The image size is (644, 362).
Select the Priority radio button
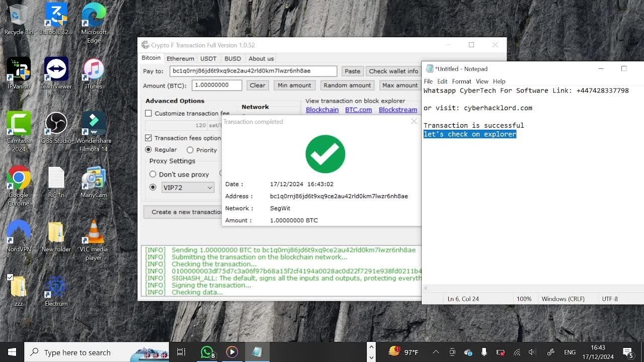point(190,150)
